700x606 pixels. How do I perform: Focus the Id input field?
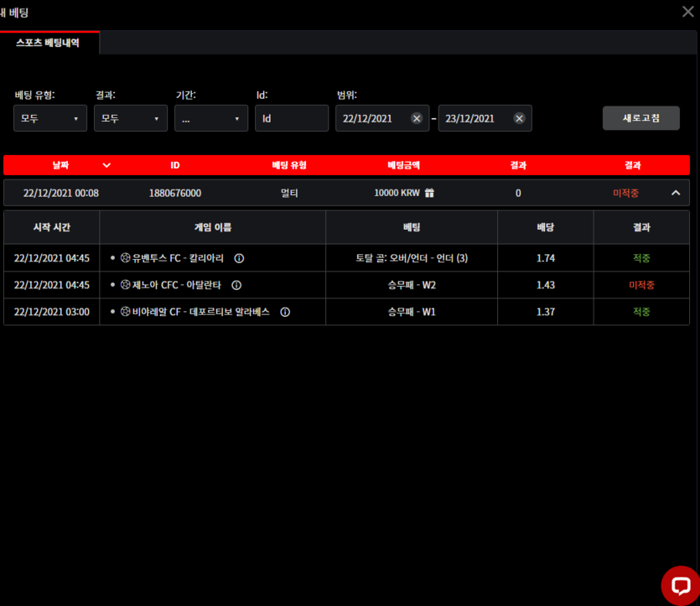(292, 118)
